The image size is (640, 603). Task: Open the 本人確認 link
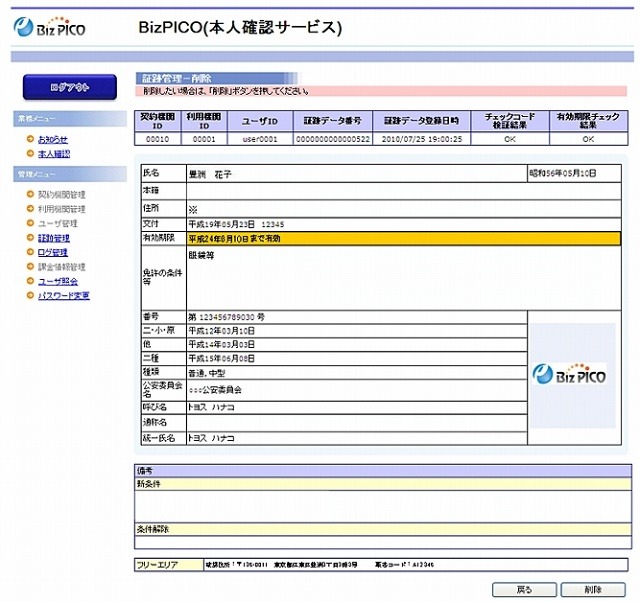pyautogui.click(x=54, y=154)
